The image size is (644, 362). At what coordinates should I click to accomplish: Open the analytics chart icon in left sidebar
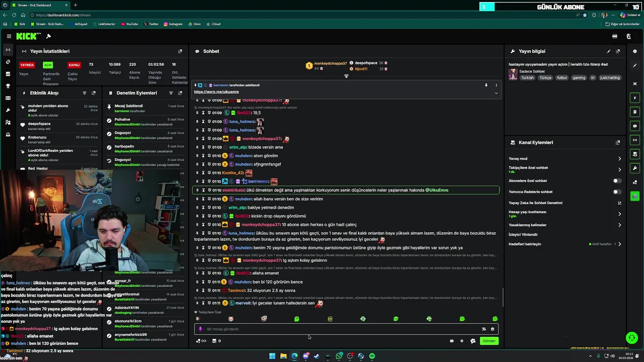(x=8, y=74)
